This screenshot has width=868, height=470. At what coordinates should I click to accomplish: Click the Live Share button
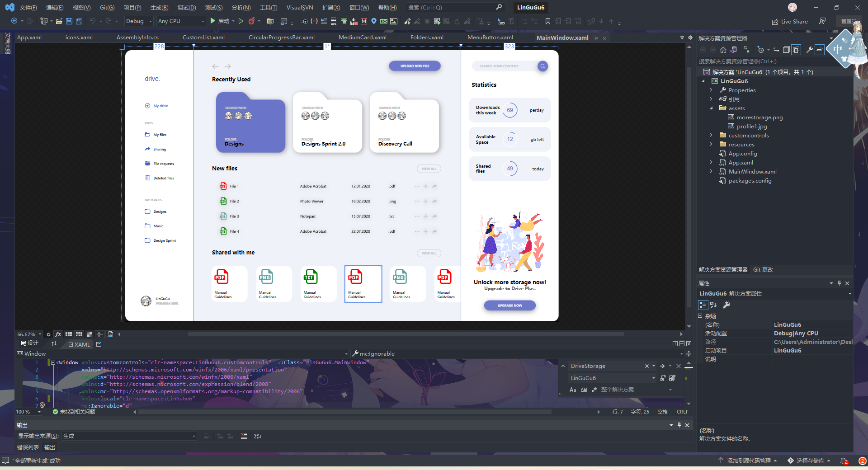(x=790, y=21)
